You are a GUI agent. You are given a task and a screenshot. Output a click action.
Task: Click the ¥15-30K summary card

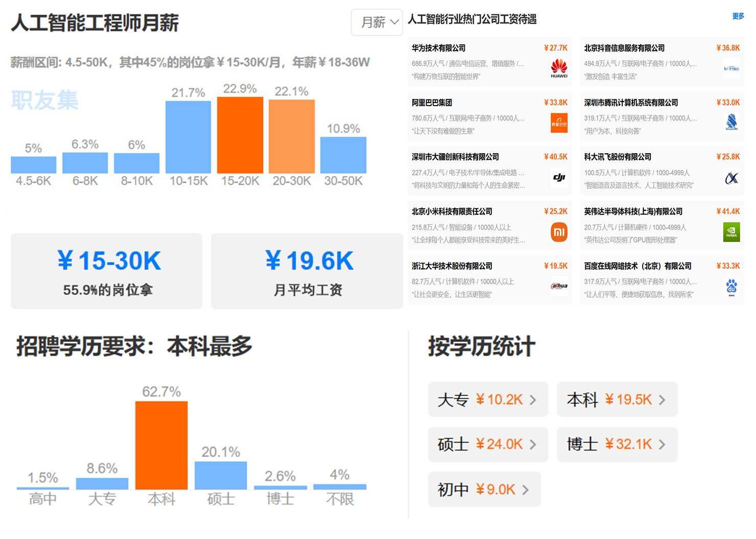click(x=106, y=271)
